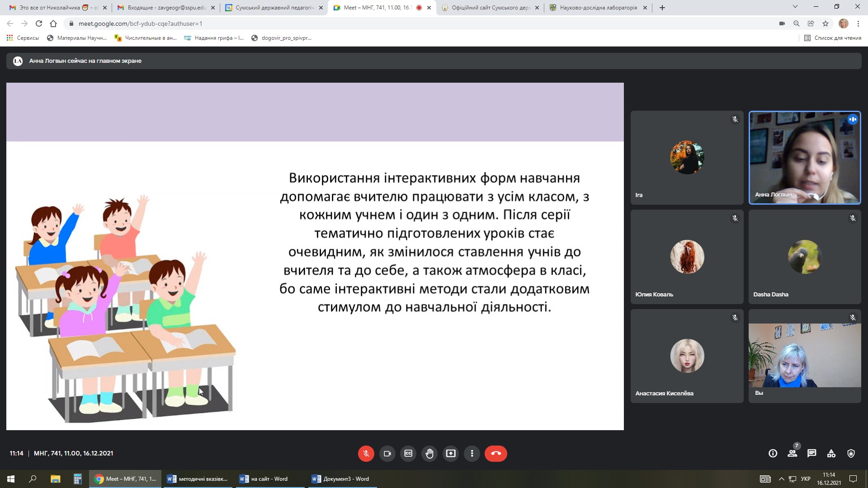868x488 pixels.
Task: Open Документ3 - Word from taskbar
Action: point(342,479)
